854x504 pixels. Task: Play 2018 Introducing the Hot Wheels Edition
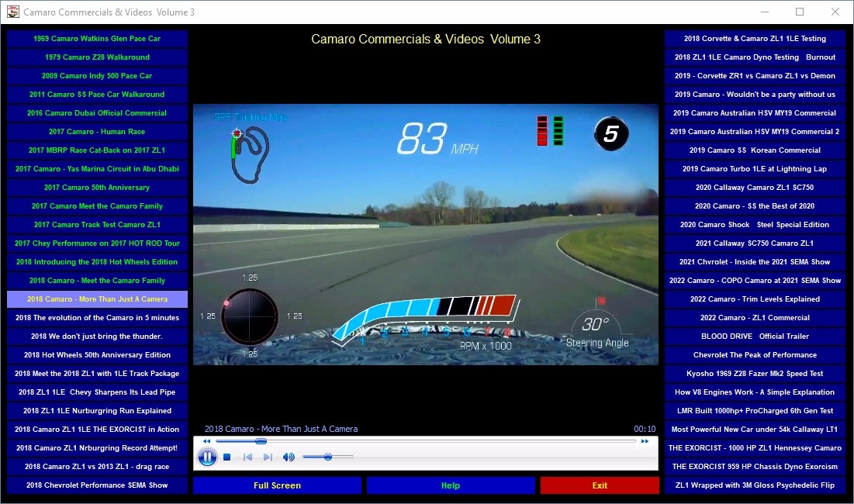(x=97, y=262)
